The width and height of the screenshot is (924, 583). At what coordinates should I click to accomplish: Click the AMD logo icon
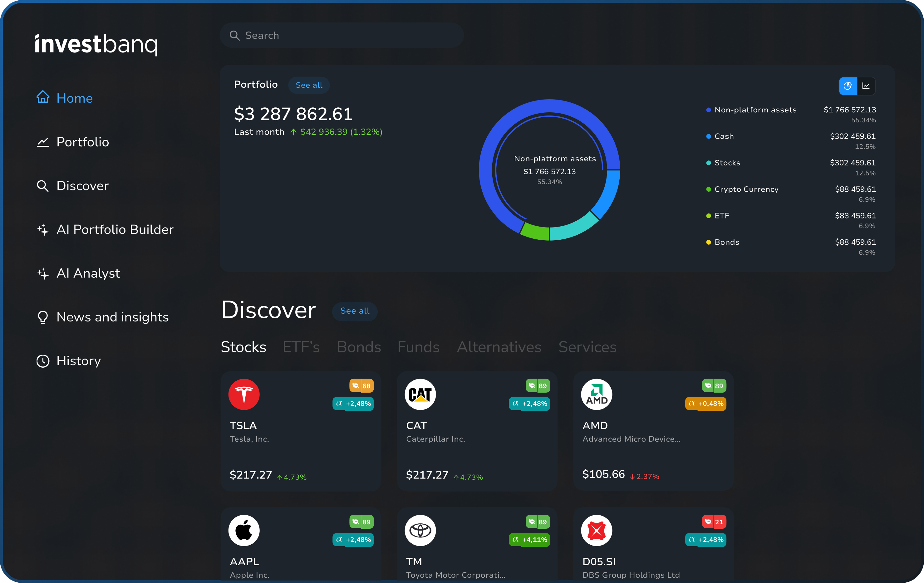coord(596,394)
